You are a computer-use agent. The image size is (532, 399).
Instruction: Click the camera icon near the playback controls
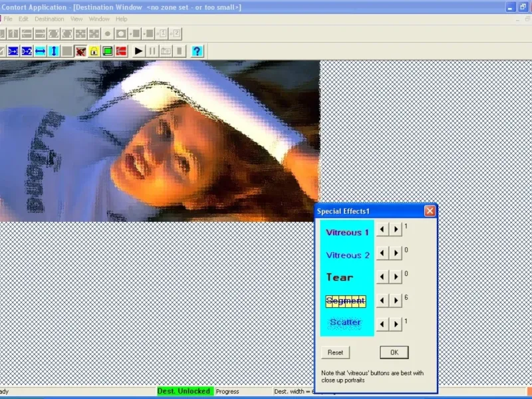[x=166, y=51]
